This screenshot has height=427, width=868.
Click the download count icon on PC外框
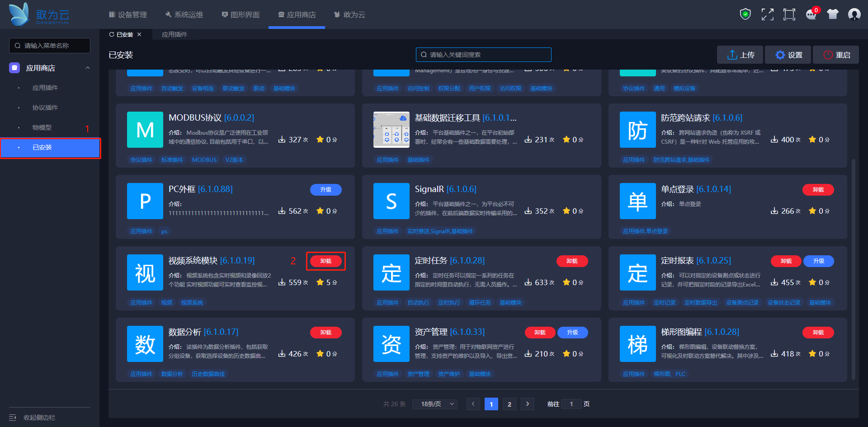point(282,211)
